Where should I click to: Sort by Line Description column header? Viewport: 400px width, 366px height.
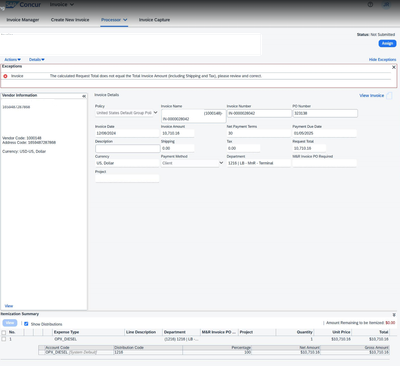tap(141, 332)
